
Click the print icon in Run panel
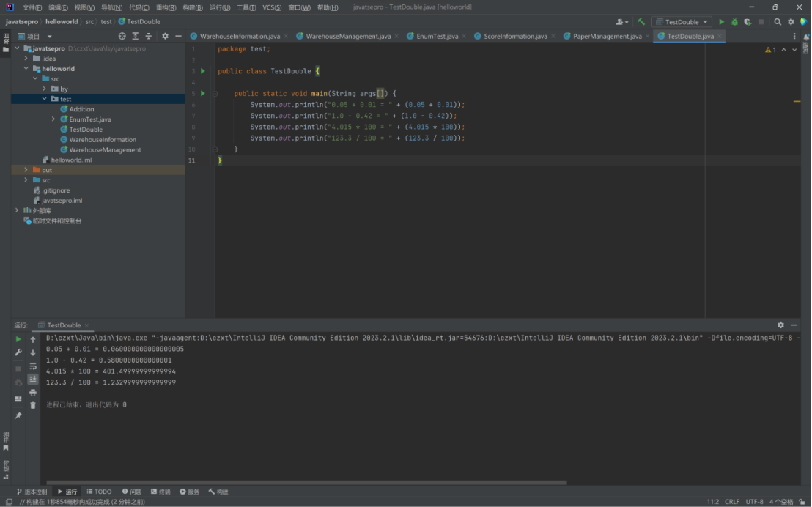(33, 392)
